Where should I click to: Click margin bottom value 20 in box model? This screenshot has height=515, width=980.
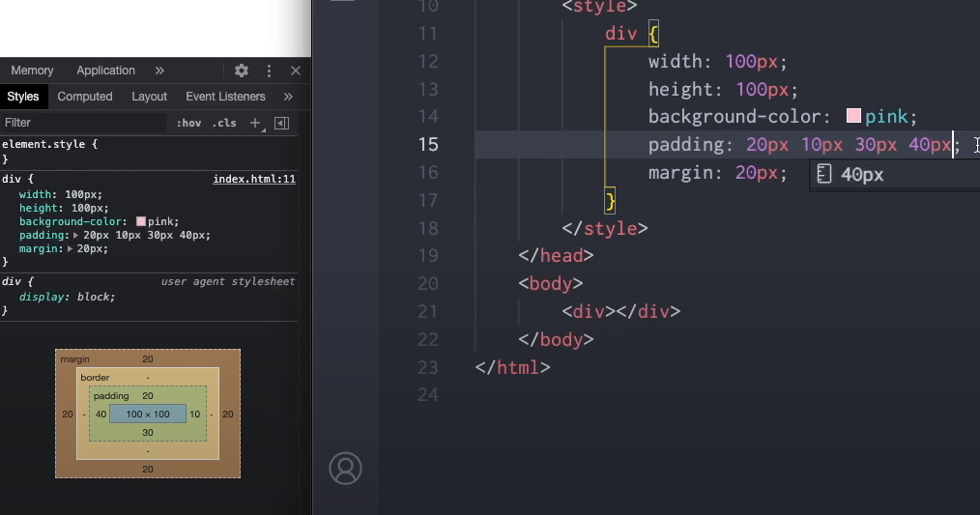[x=148, y=469]
